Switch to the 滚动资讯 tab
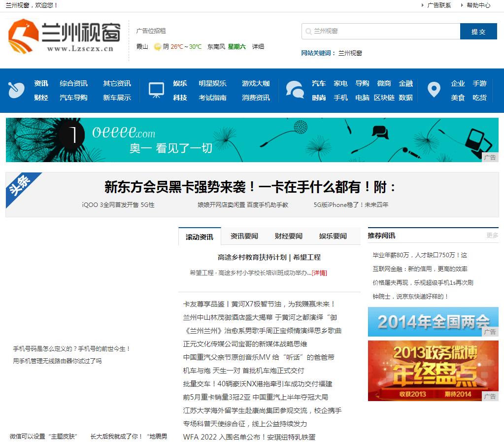Screen dimensions: 504x442 pyautogui.click(x=200, y=237)
